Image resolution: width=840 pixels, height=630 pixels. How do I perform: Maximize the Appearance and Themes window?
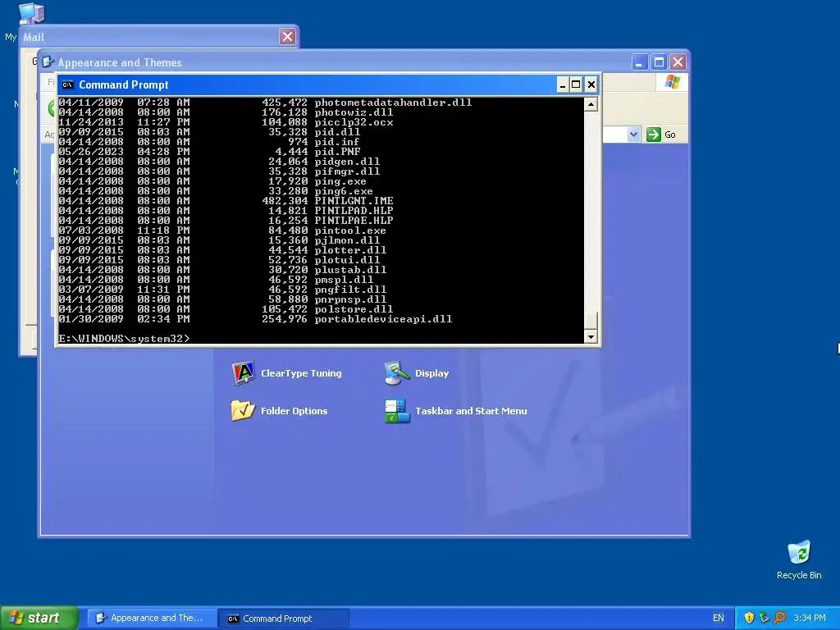(659, 62)
